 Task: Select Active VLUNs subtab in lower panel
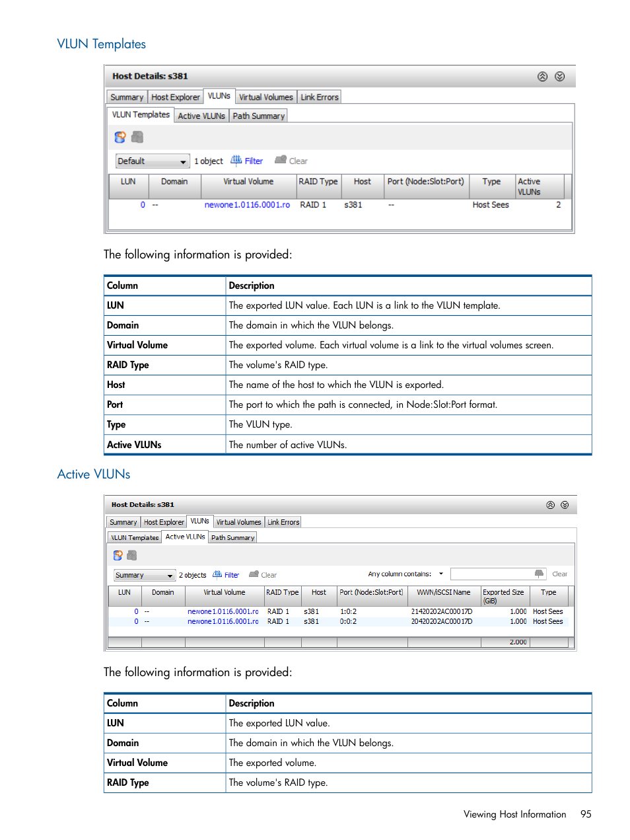click(x=186, y=537)
